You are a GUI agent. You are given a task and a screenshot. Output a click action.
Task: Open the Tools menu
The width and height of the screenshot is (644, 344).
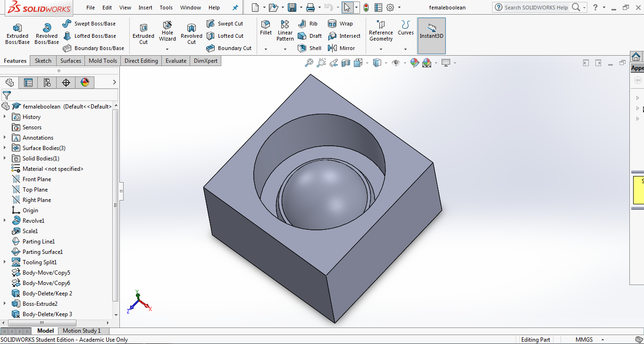pyautogui.click(x=166, y=8)
